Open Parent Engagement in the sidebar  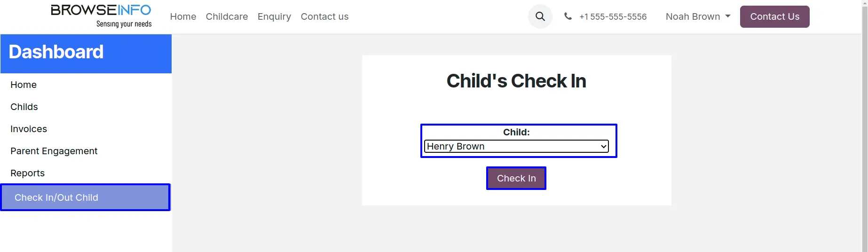pyautogui.click(x=54, y=151)
